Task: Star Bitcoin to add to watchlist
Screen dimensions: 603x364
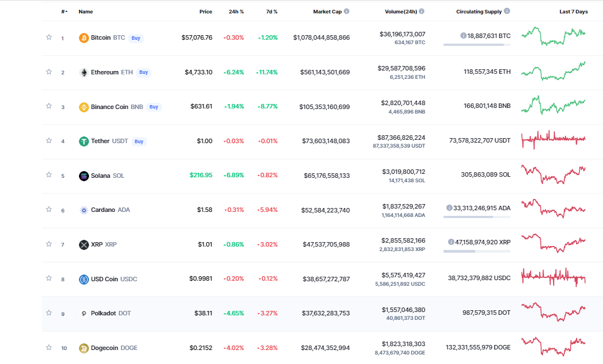Action: pyautogui.click(x=49, y=37)
